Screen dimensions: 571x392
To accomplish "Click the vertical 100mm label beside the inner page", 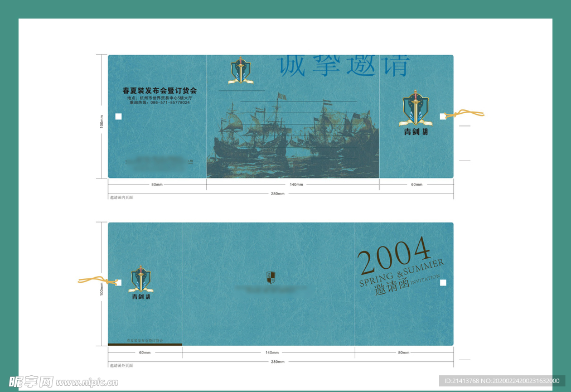I will (x=101, y=122).
